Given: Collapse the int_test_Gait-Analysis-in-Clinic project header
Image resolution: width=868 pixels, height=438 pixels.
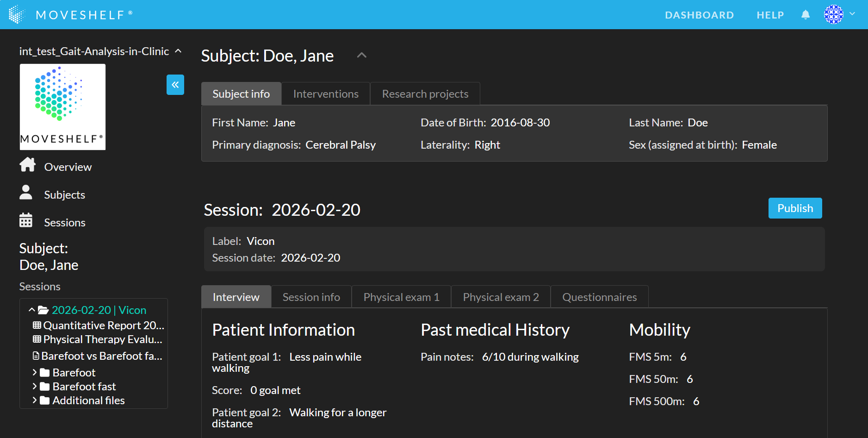Looking at the screenshot, I should tap(178, 51).
